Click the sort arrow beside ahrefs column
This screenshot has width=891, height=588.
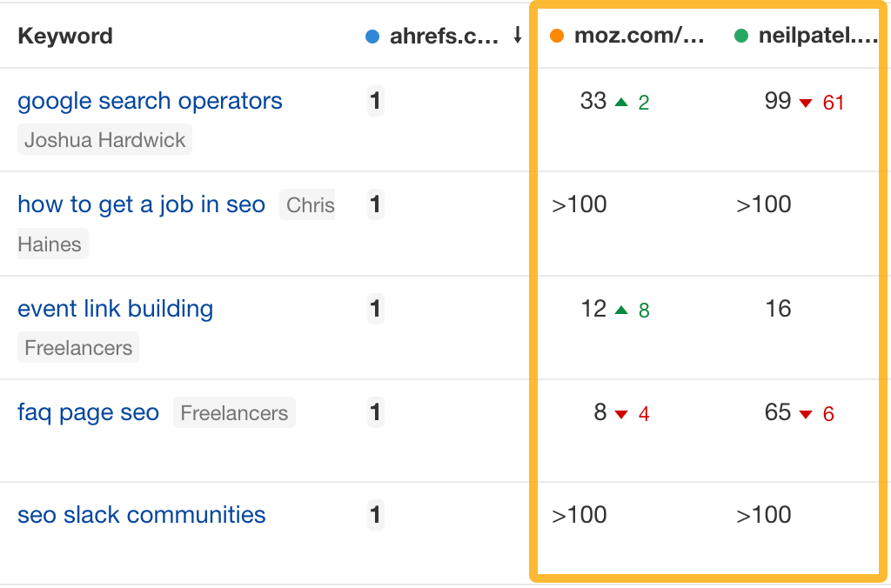click(518, 36)
